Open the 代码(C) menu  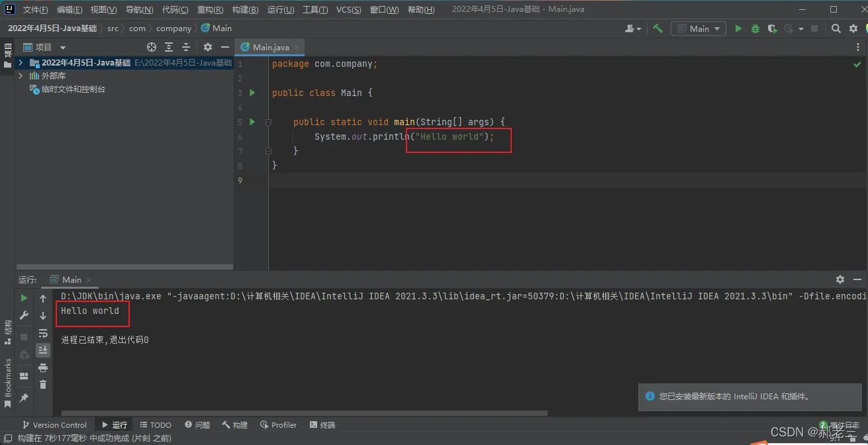click(175, 9)
